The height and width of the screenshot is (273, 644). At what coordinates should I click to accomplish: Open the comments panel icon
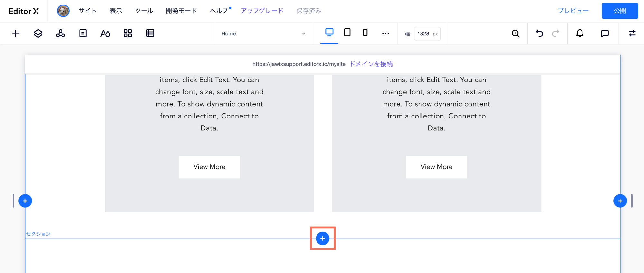click(605, 33)
